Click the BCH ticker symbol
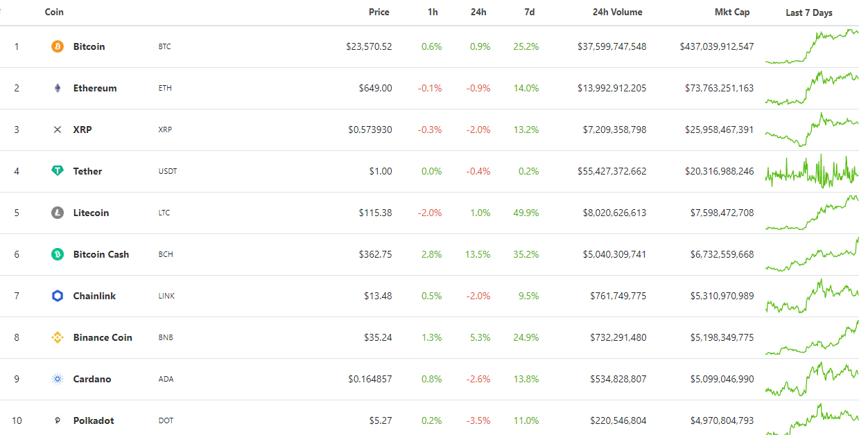Screen dimensions: 868x435 tap(166, 254)
